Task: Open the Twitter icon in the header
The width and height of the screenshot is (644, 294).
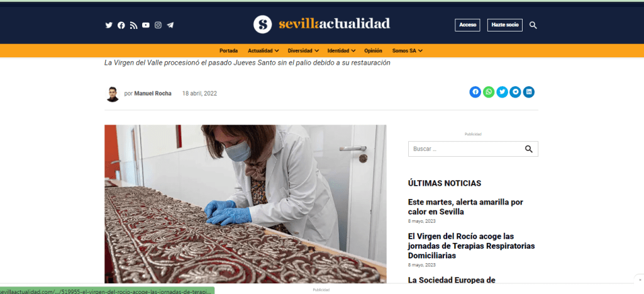Action: click(x=109, y=25)
